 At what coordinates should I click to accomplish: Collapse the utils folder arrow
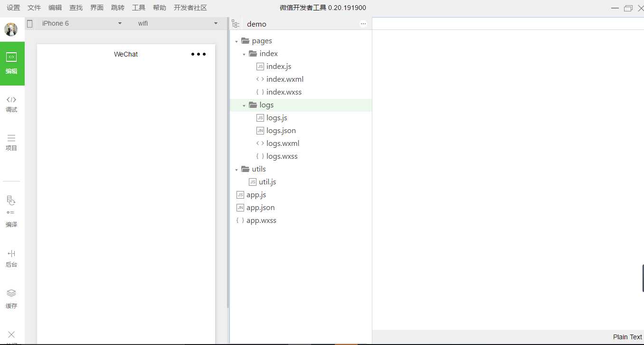point(237,170)
